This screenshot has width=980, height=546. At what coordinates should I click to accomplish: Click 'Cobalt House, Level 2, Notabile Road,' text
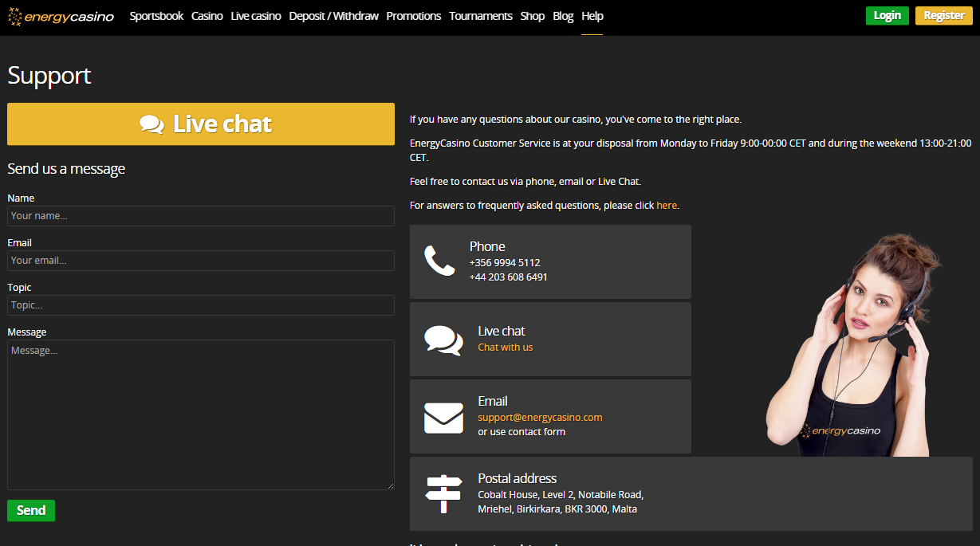coord(561,495)
